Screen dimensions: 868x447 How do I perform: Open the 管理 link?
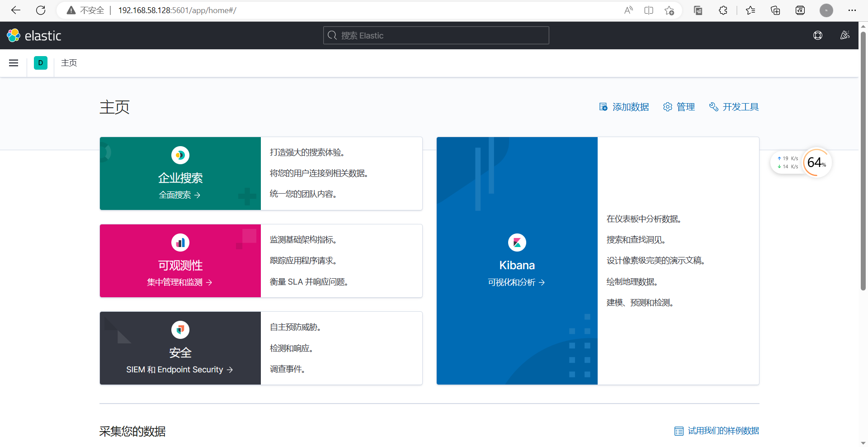point(679,107)
